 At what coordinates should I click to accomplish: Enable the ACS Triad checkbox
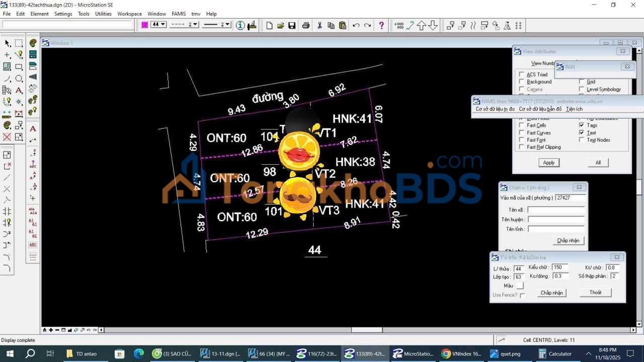pos(522,74)
